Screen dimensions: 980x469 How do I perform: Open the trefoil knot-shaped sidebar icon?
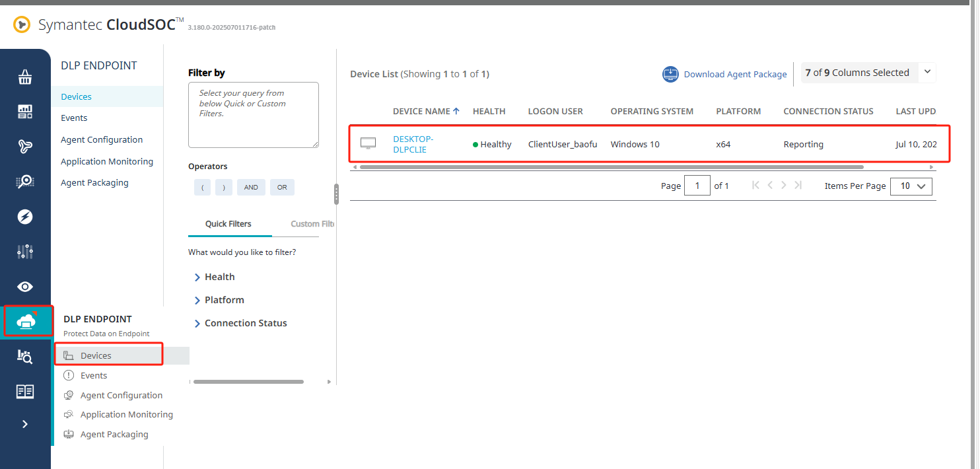point(25,147)
